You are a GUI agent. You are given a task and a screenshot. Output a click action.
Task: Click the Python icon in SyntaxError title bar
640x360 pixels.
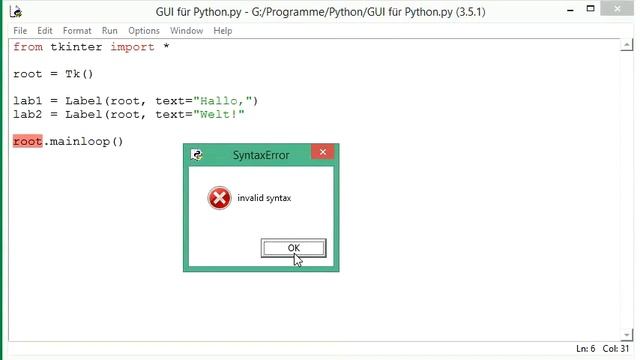[197, 155]
